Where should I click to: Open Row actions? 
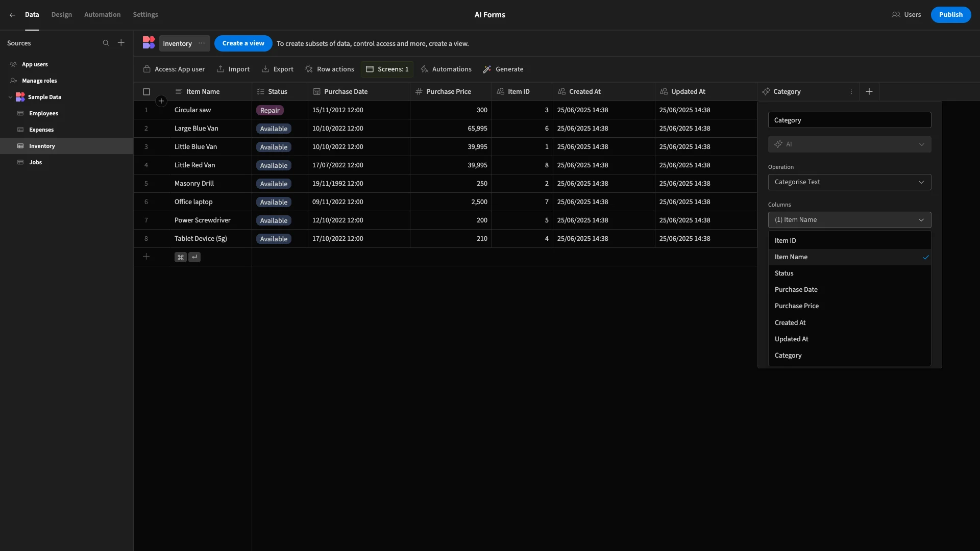pyautogui.click(x=330, y=69)
